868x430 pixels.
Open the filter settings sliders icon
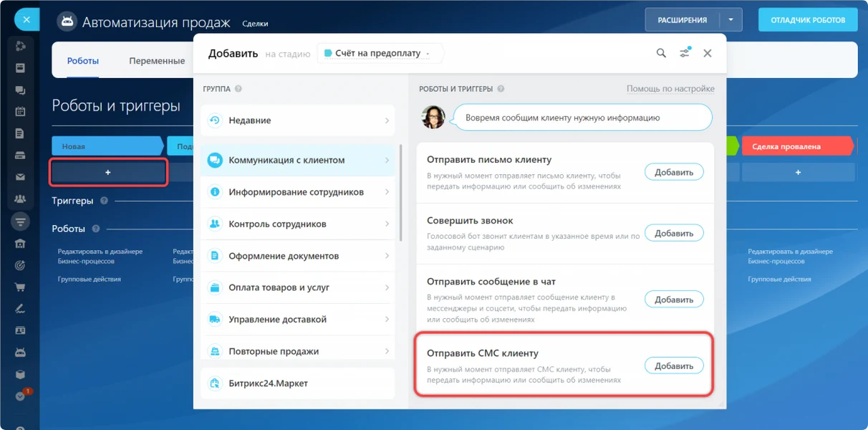(685, 53)
